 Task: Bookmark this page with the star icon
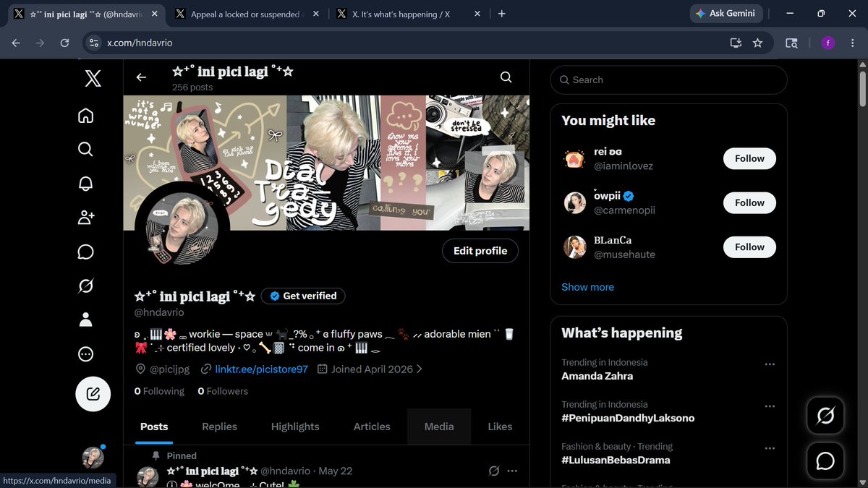(x=757, y=43)
